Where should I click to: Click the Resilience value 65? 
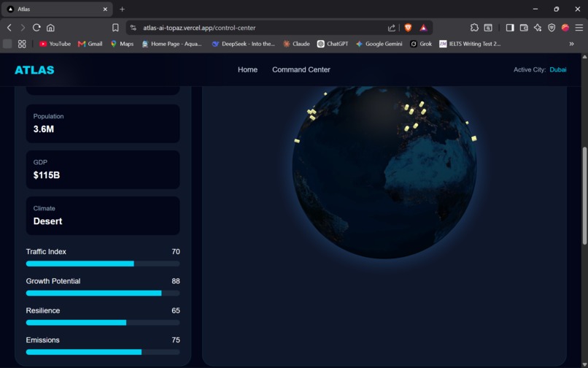pos(176,310)
